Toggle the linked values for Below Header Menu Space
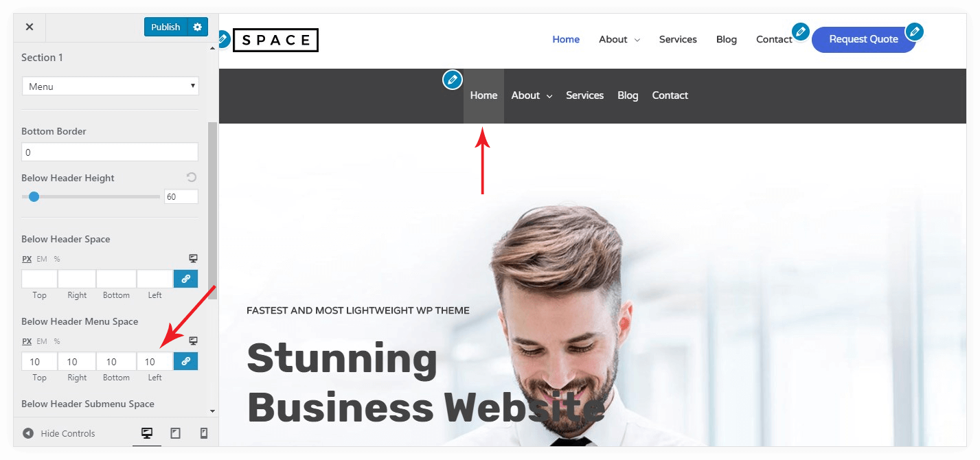Viewport: 980px width, 460px height. [x=185, y=361]
